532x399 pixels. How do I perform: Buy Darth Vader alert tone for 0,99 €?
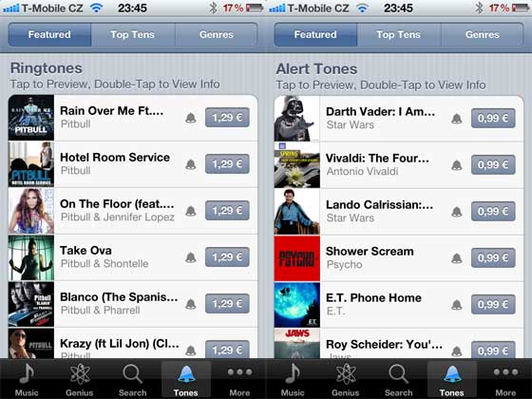point(493,118)
